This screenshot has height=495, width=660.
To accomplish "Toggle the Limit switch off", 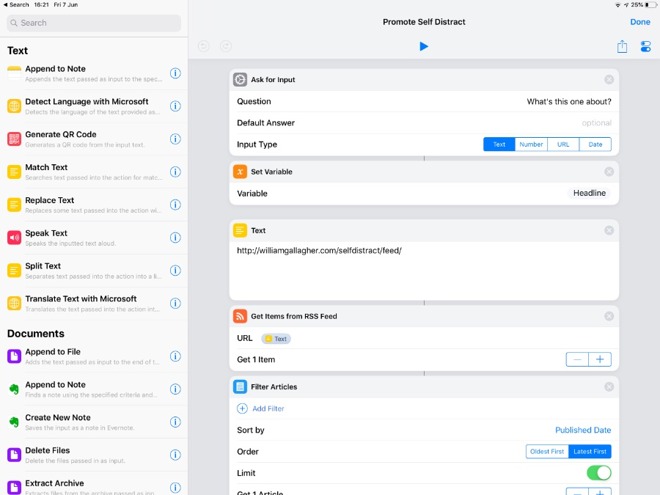I will click(x=599, y=473).
